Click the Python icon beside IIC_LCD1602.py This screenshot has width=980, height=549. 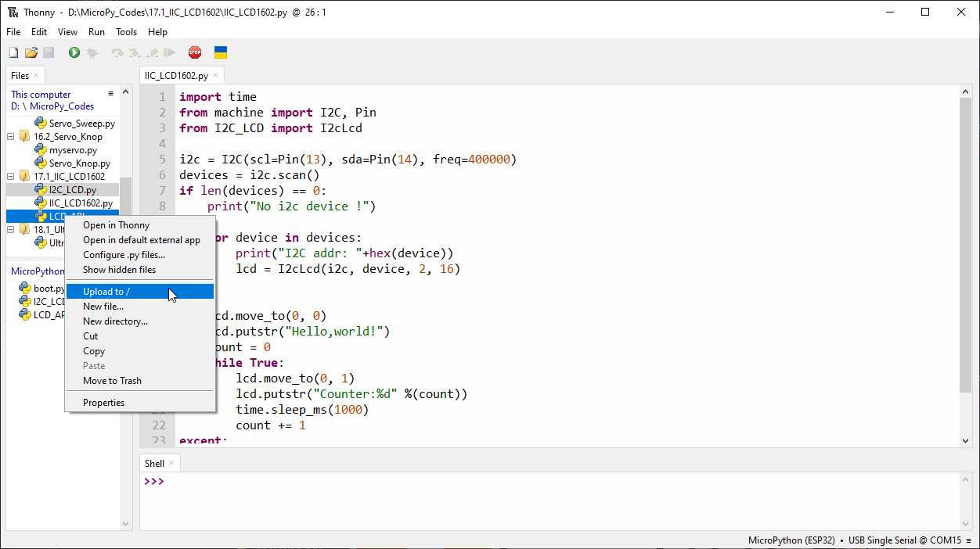[41, 203]
